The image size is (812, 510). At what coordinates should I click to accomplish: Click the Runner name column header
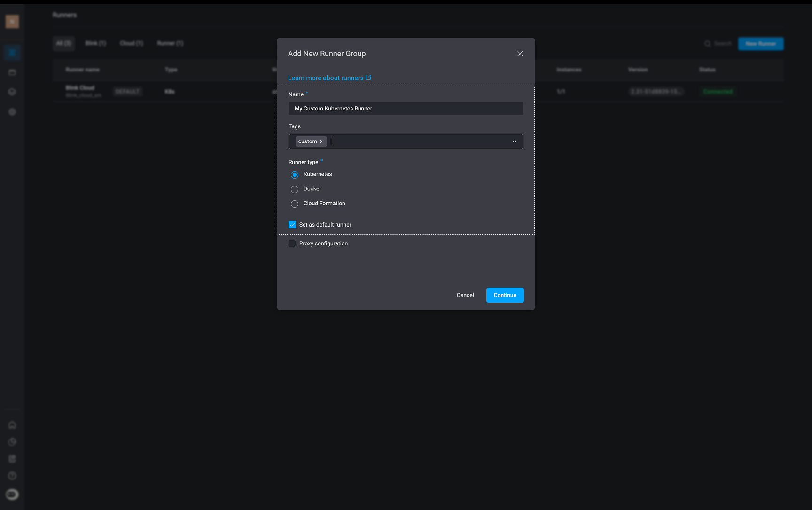[82, 70]
